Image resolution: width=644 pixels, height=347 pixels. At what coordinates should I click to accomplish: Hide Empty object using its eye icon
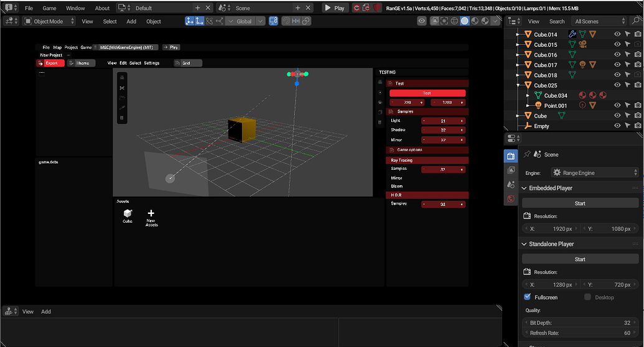(617, 126)
